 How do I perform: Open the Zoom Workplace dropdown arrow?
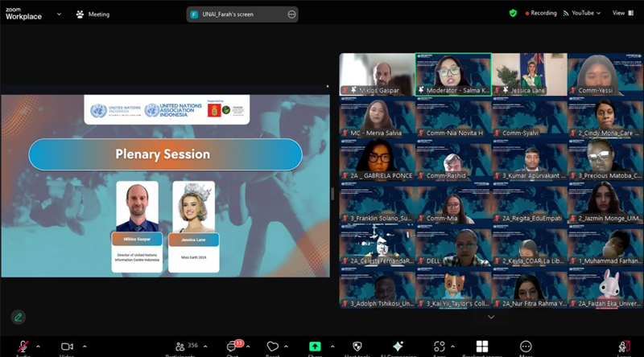coord(59,14)
